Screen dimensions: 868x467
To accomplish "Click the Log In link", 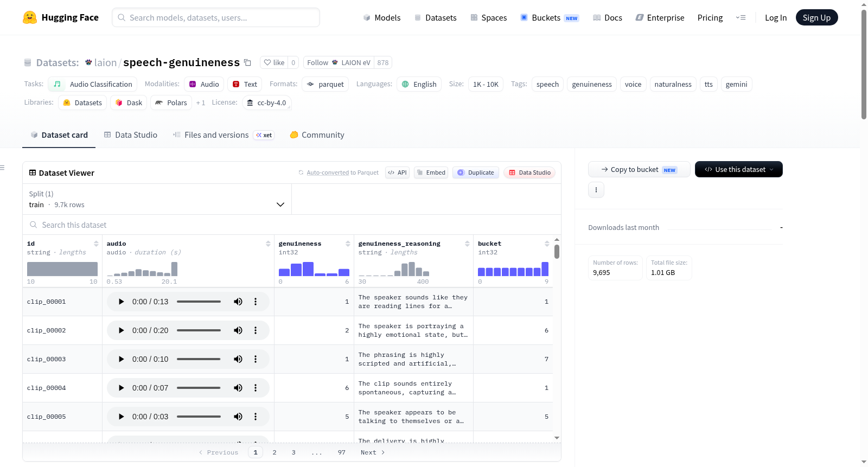I will tap(776, 18).
